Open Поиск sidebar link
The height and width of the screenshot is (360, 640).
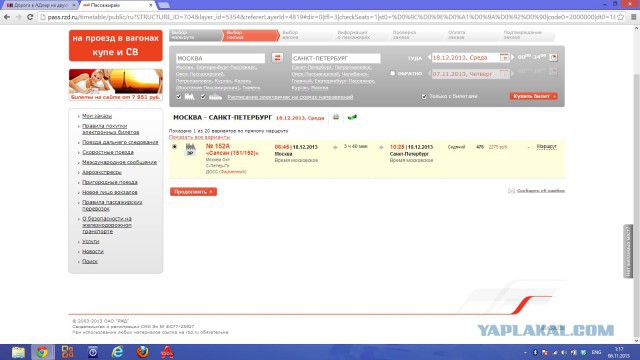coord(90,261)
